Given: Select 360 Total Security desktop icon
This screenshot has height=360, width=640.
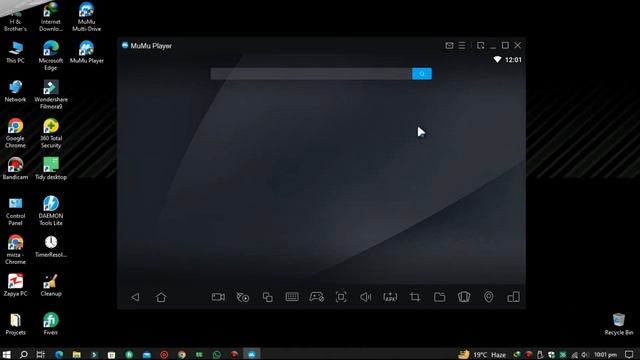Looking at the screenshot, I should [x=51, y=133].
